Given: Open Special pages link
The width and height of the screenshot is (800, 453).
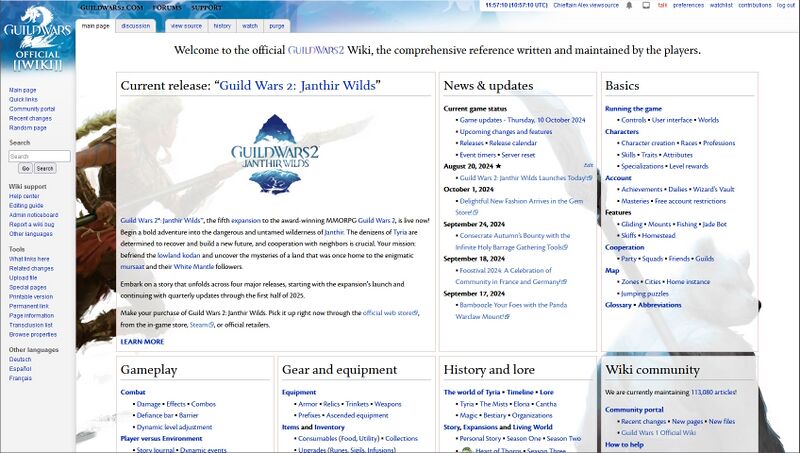Looking at the screenshot, I should [28, 287].
